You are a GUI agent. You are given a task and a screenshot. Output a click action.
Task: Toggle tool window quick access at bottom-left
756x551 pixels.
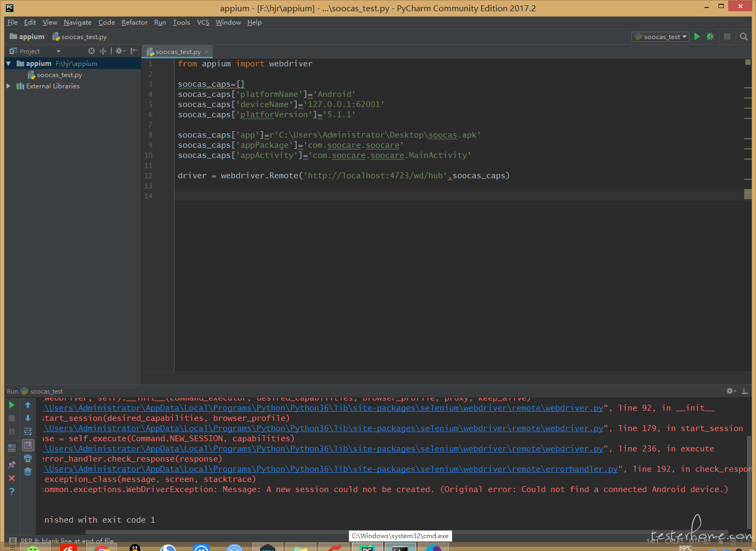(x=12, y=541)
